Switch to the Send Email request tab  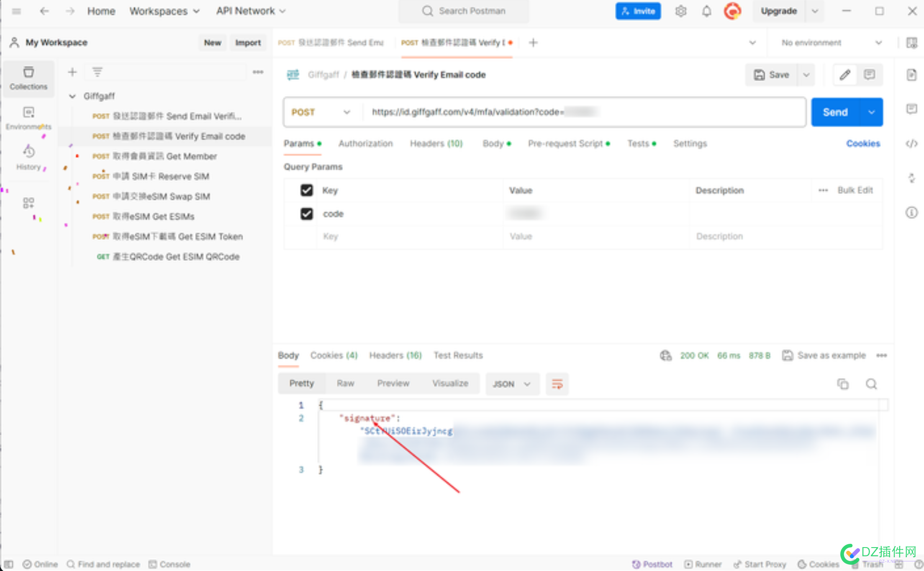coord(331,42)
